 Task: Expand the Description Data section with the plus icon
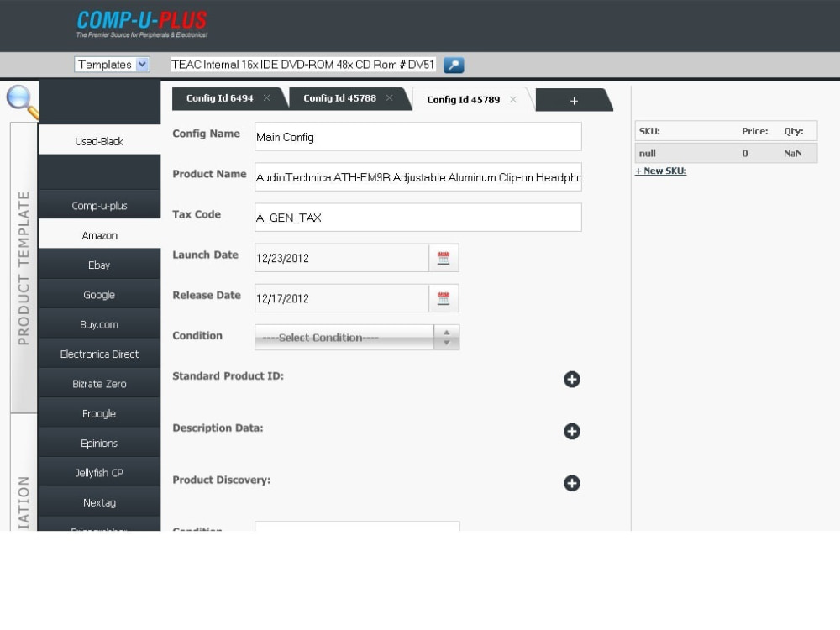coord(571,431)
